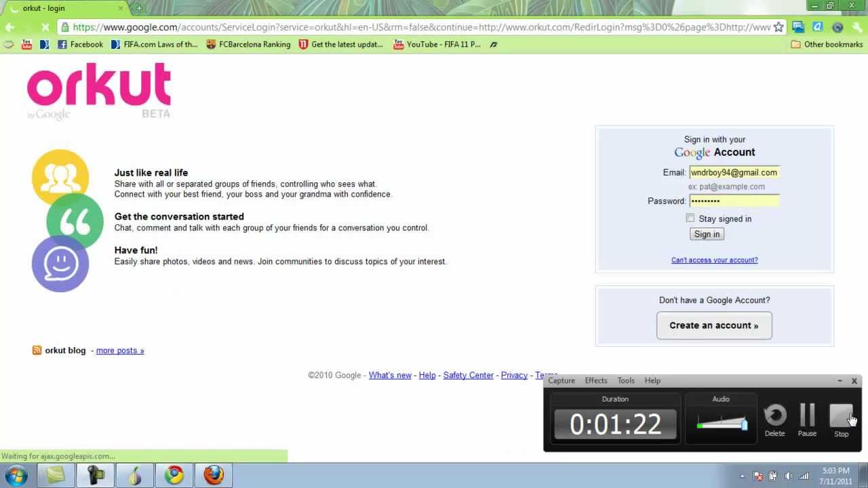This screenshot has width=868, height=488.
Task: Click the network signal tray icon
Action: pos(804,476)
